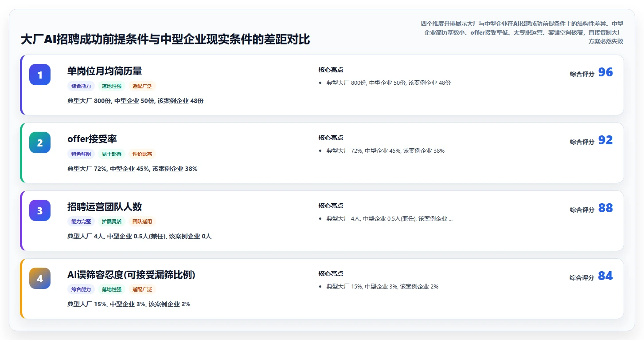
Task: Click bold text 典型大厂 15%, 中型企业 3%
Action: (129, 304)
